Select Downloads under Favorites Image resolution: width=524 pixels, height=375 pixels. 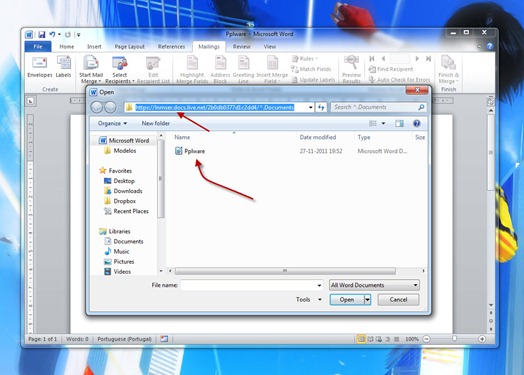coord(123,191)
